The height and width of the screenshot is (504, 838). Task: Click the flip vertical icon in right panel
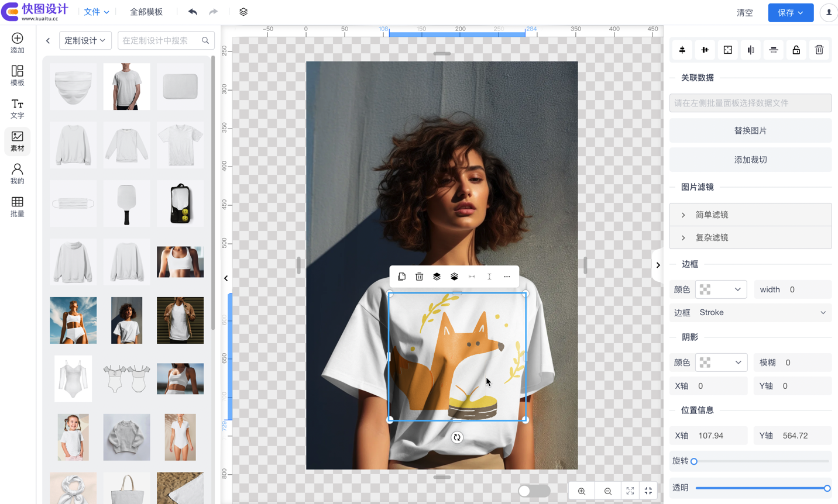(x=774, y=50)
